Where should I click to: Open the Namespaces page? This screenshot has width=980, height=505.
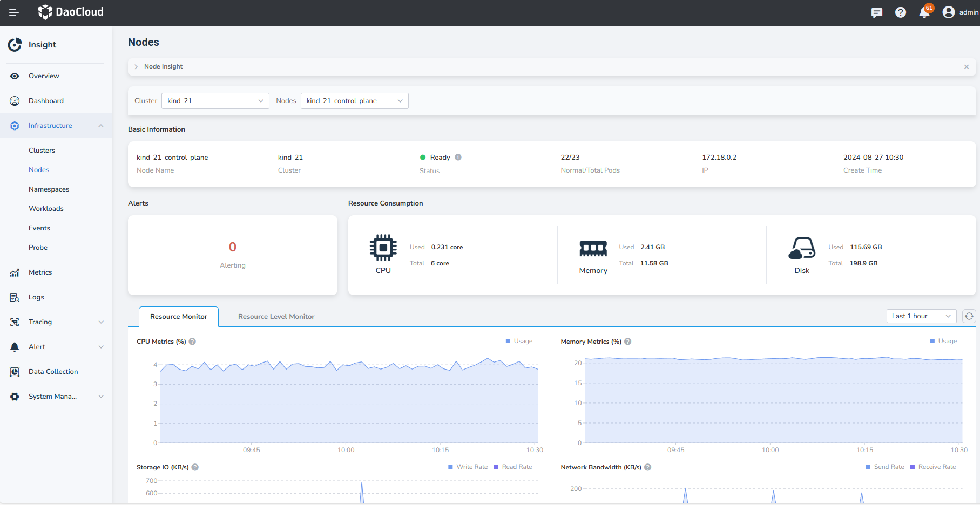point(49,189)
